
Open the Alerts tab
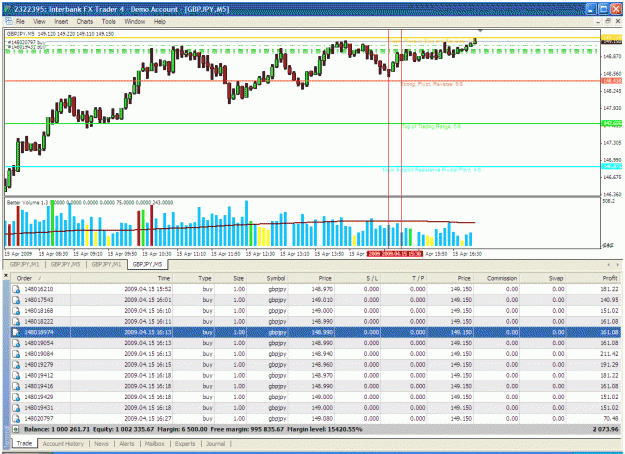127,444
